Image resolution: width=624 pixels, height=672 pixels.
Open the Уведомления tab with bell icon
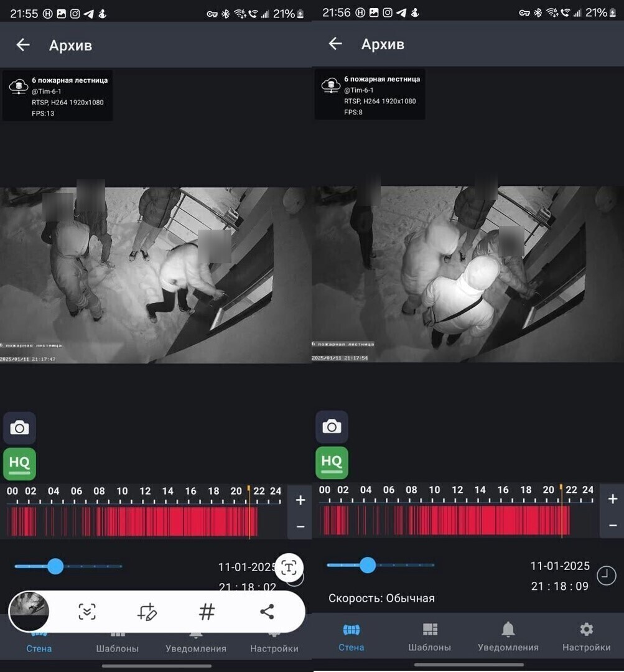(508, 637)
